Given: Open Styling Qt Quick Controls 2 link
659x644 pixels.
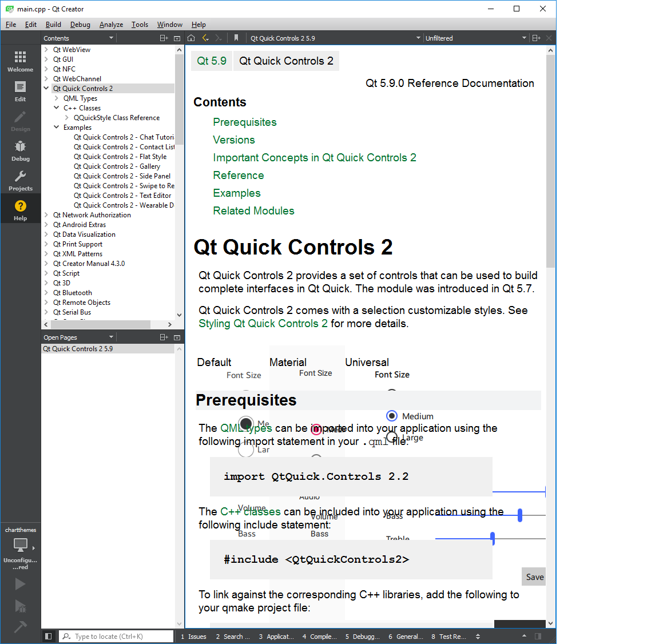Looking at the screenshot, I should [x=263, y=324].
